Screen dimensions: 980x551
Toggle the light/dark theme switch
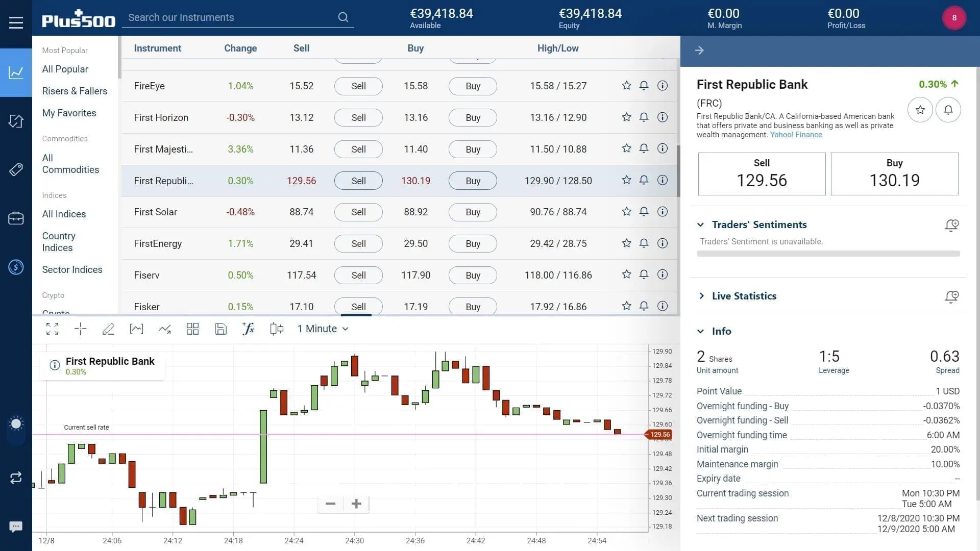pyautogui.click(x=16, y=430)
